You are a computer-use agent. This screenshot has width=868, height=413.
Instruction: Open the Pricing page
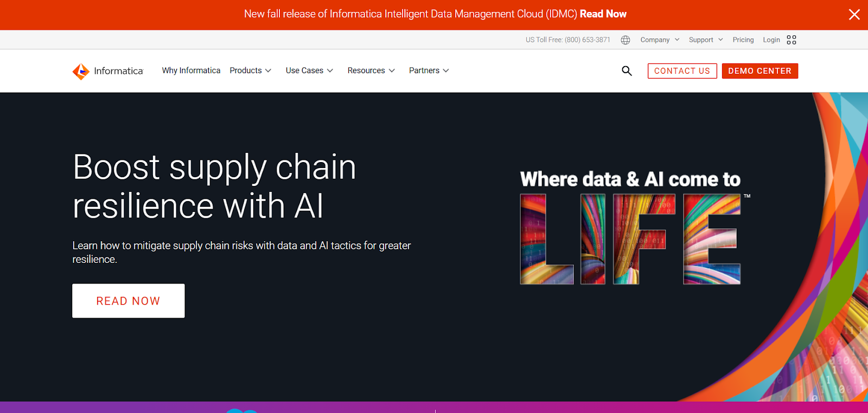click(743, 40)
